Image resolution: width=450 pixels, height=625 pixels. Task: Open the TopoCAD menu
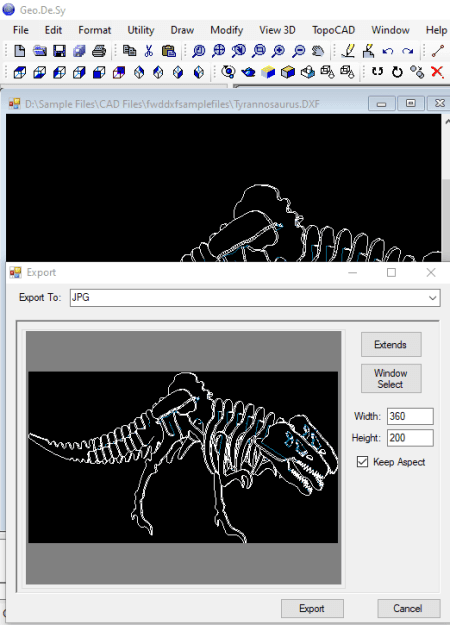(x=333, y=30)
